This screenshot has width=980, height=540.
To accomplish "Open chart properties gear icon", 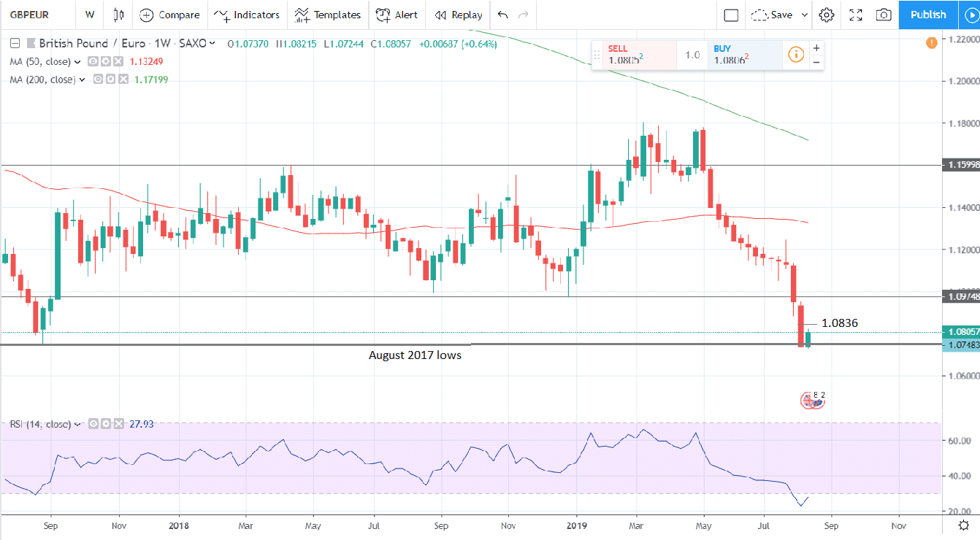I will (x=827, y=15).
